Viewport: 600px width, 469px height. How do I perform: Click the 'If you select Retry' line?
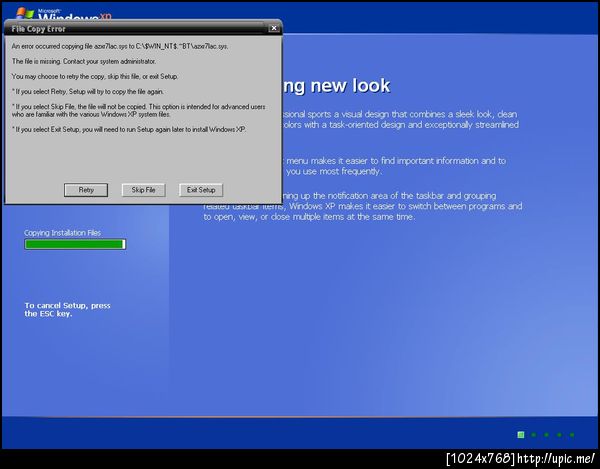point(88,92)
